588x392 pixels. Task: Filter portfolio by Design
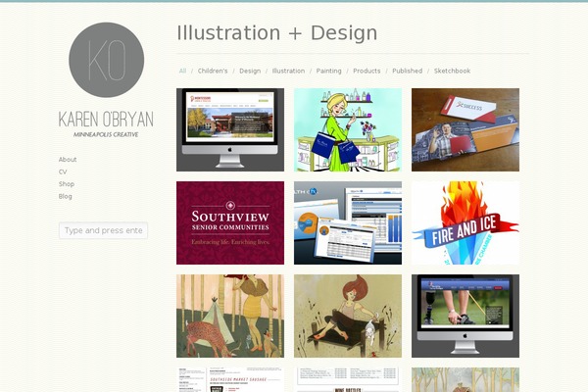(x=250, y=71)
